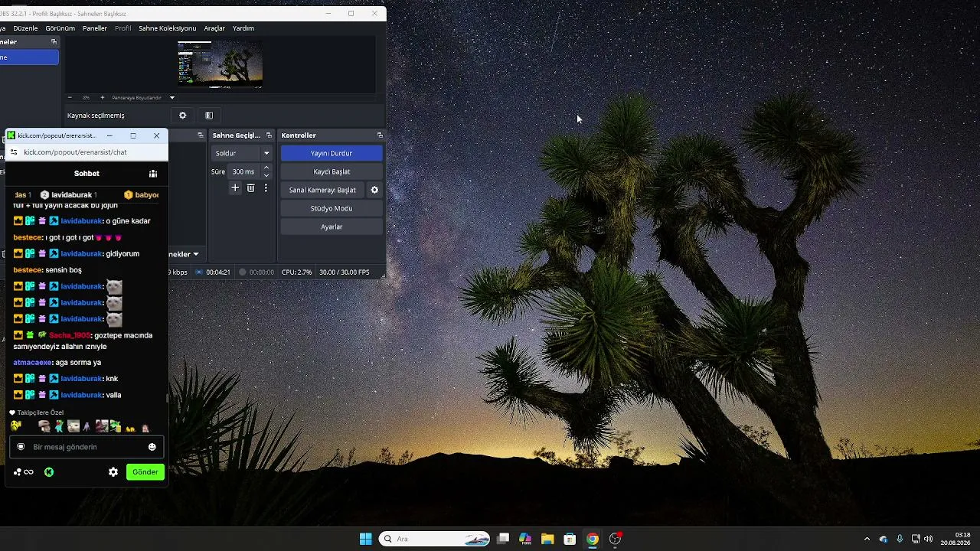Open chat settings gear in Kick
Image resolution: width=980 pixels, height=551 pixels.
coord(113,472)
